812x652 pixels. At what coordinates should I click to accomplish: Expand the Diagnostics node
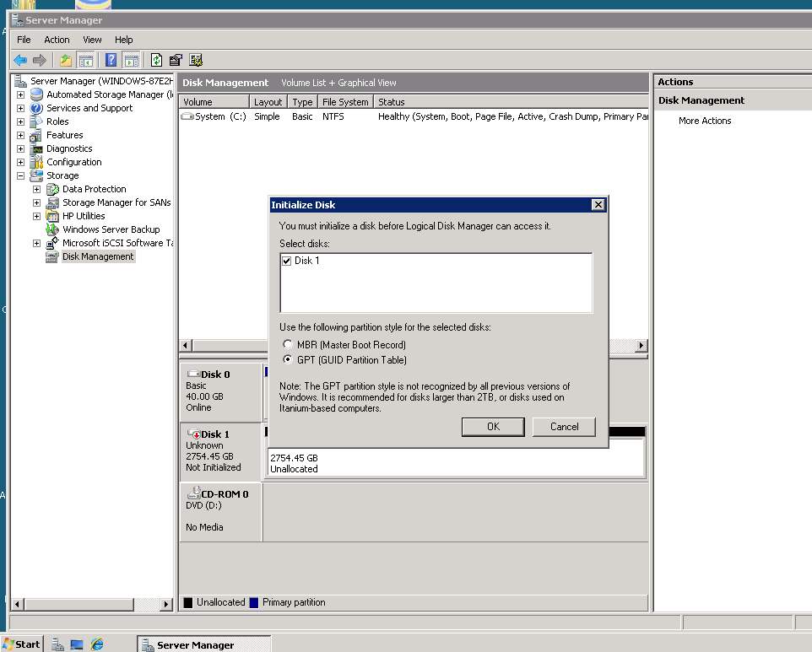tap(21, 148)
